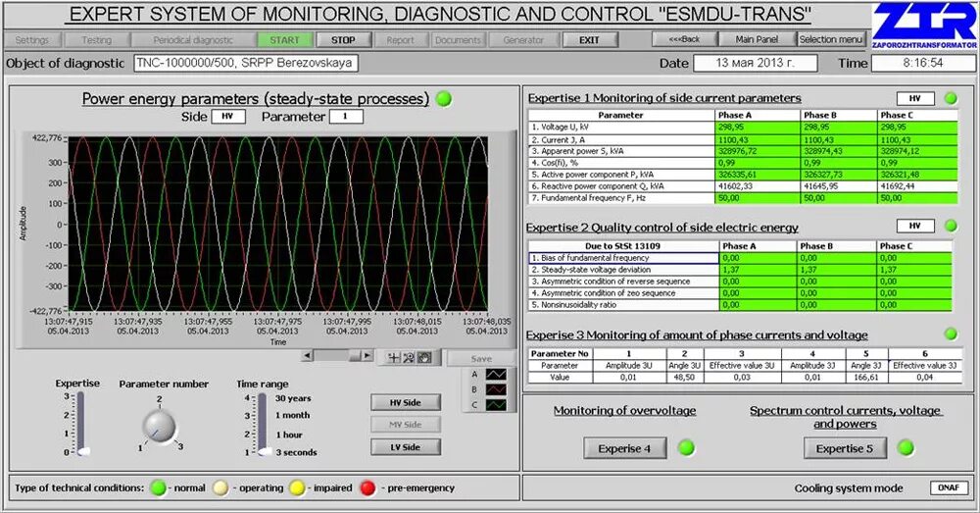Click '6. Reactive power component Q, kVA' row

(743, 186)
